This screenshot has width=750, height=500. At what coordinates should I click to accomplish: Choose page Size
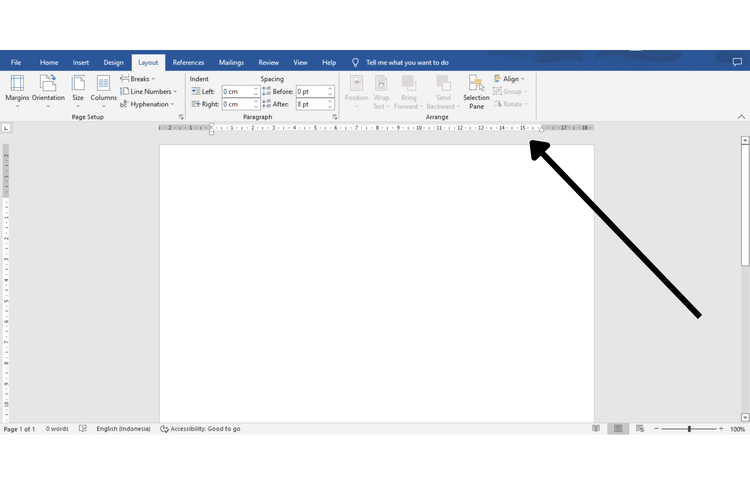tap(78, 91)
